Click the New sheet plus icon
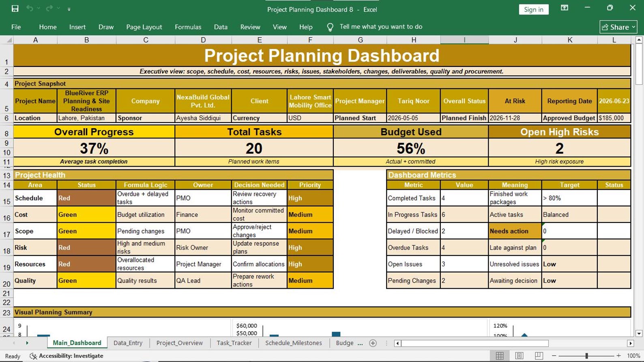Viewport: 644px width, 362px height. point(373,343)
